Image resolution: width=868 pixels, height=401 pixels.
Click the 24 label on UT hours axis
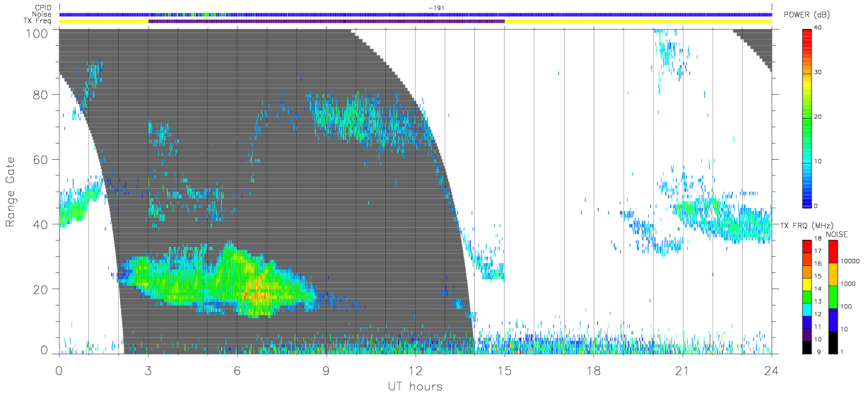tap(771, 369)
